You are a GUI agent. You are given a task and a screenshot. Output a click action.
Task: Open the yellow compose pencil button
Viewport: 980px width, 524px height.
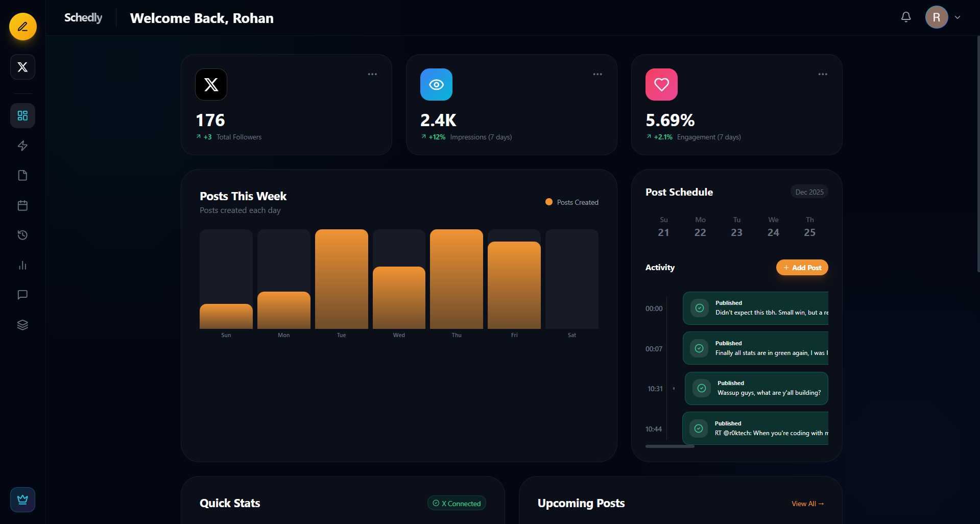coord(22,27)
